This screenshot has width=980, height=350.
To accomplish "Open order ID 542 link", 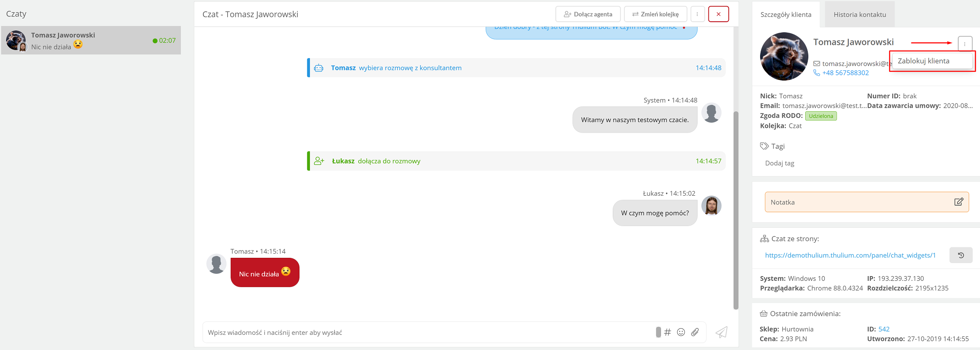I will click(x=884, y=329).
